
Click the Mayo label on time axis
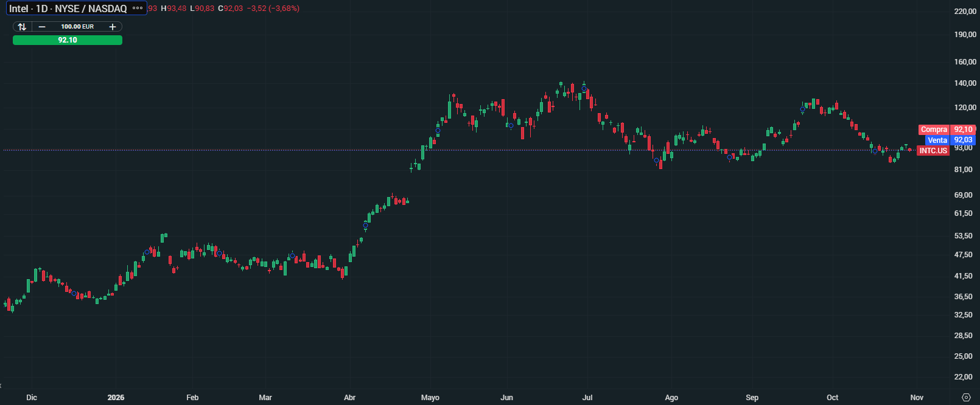point(430,398)
